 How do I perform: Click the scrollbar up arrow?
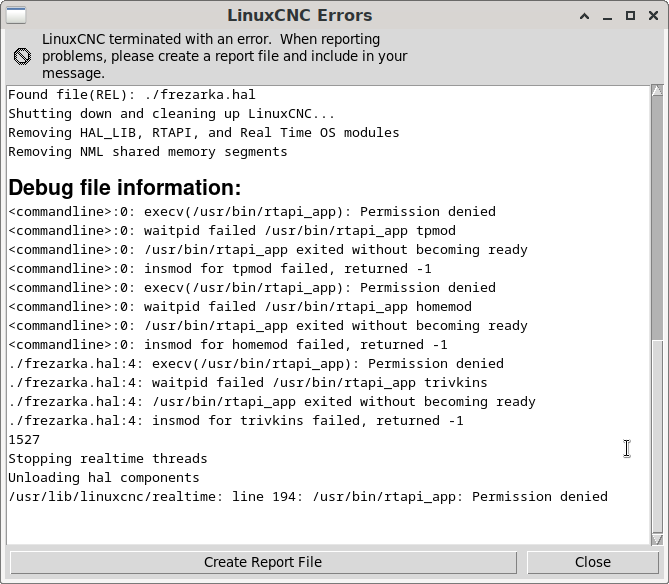point(657,92)
